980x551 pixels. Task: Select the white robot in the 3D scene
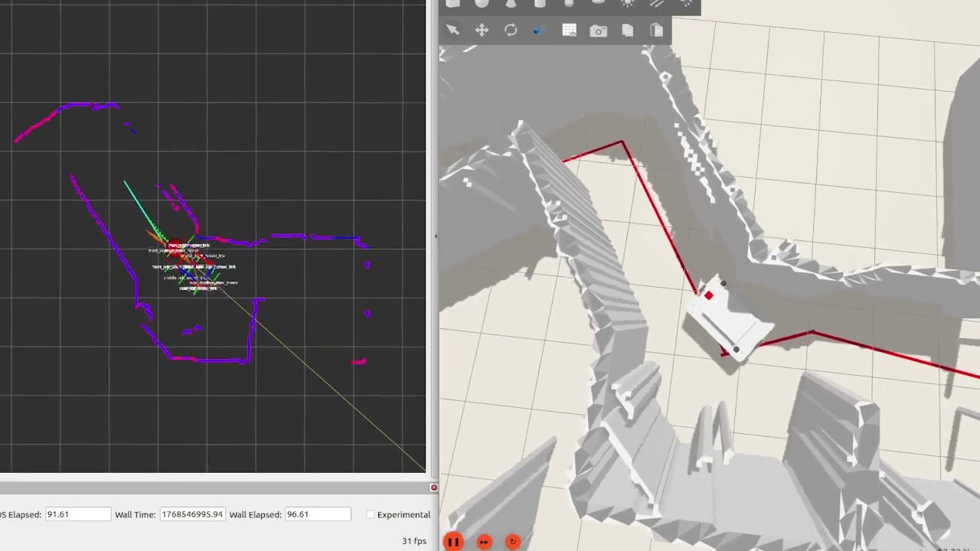(x=729, y=323)
